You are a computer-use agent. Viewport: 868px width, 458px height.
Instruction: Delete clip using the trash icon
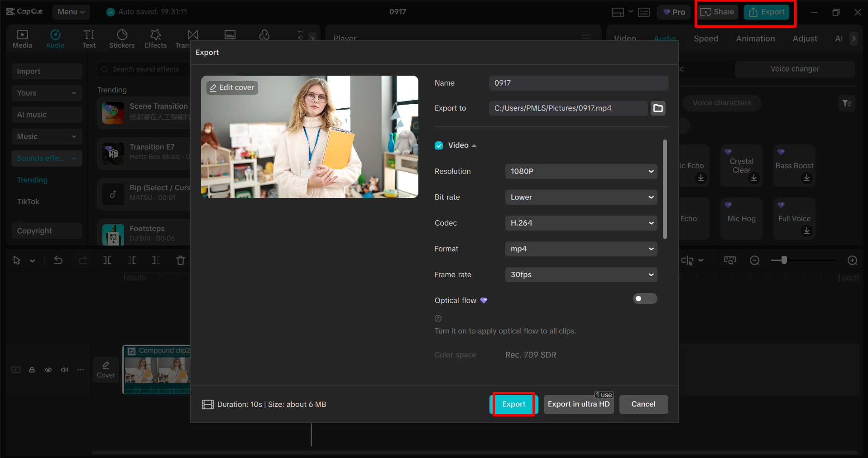coord(180,260)
